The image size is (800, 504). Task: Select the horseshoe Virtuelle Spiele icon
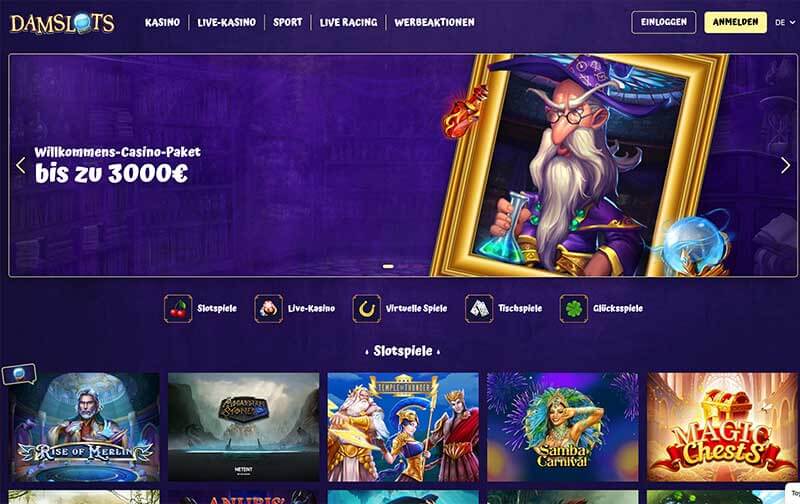point(366,309)
